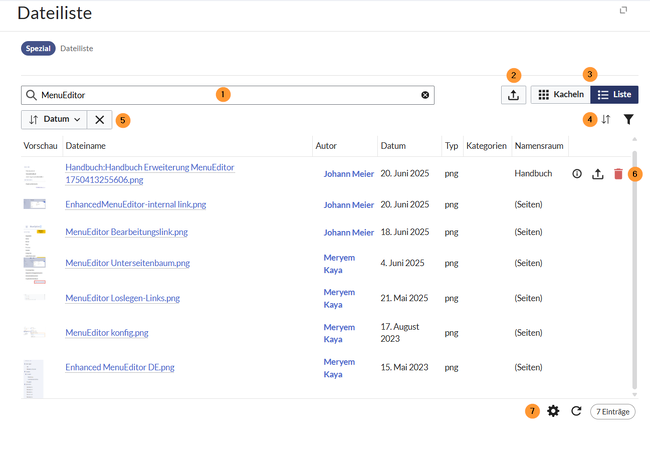Remove the Datum sort chip
This screenshot has width=650, height=459.
(100, 120)
